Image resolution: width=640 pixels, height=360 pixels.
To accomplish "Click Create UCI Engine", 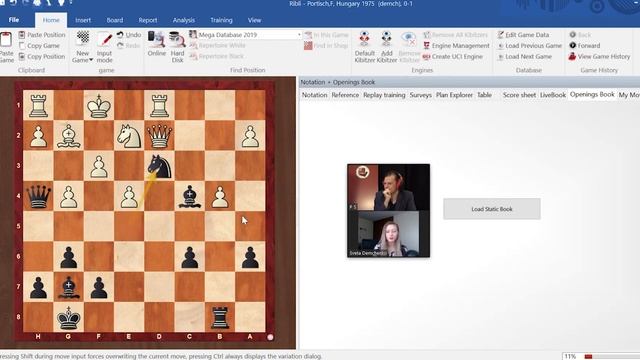I will click(x=453, y=56).
